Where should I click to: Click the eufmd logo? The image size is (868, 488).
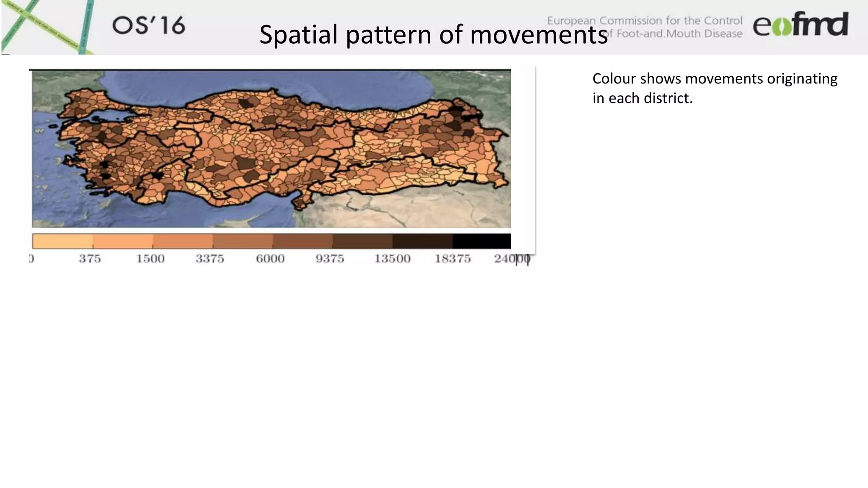800,25
